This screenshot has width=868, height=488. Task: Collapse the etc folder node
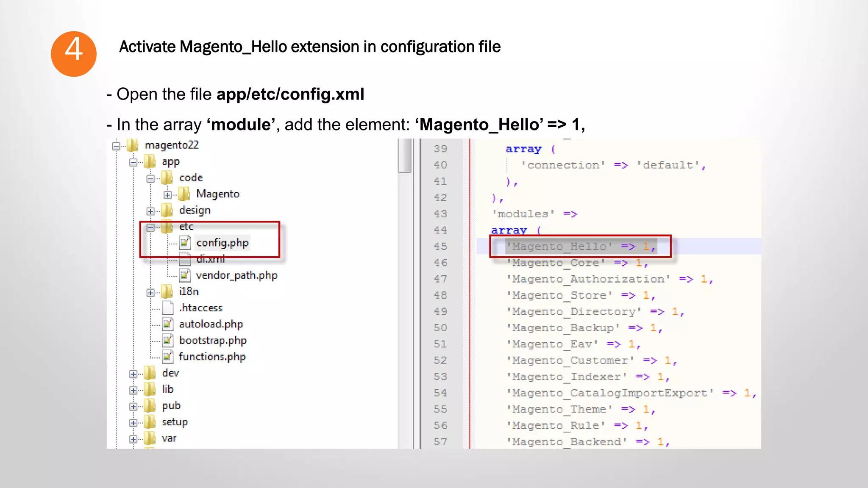150,227
